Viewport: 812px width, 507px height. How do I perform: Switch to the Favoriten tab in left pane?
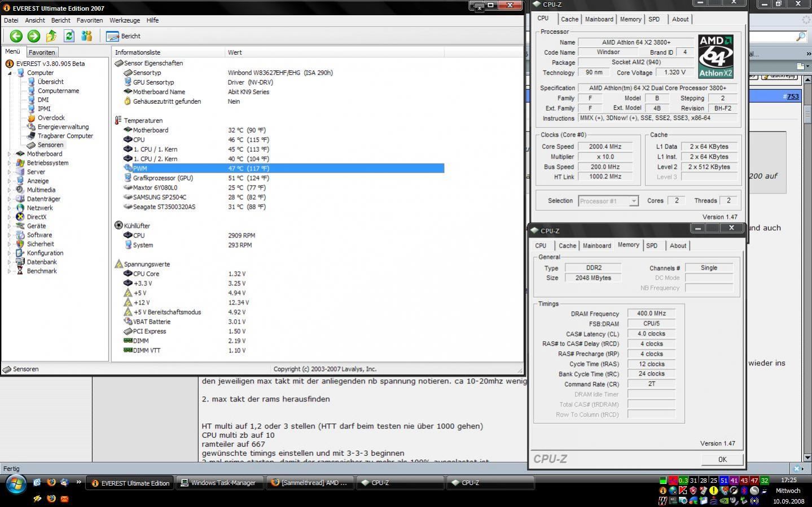pos(42,52)
